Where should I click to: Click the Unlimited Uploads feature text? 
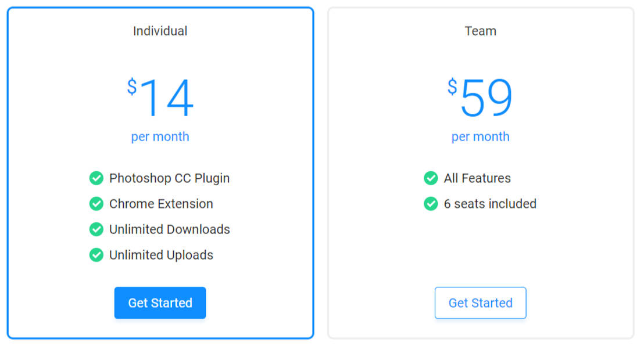pos(161,255)
